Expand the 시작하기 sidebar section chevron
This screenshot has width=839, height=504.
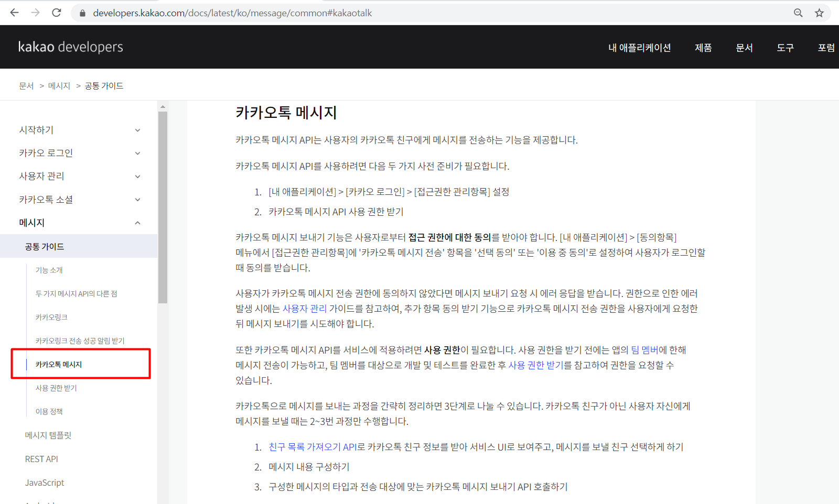coord(137,130)
